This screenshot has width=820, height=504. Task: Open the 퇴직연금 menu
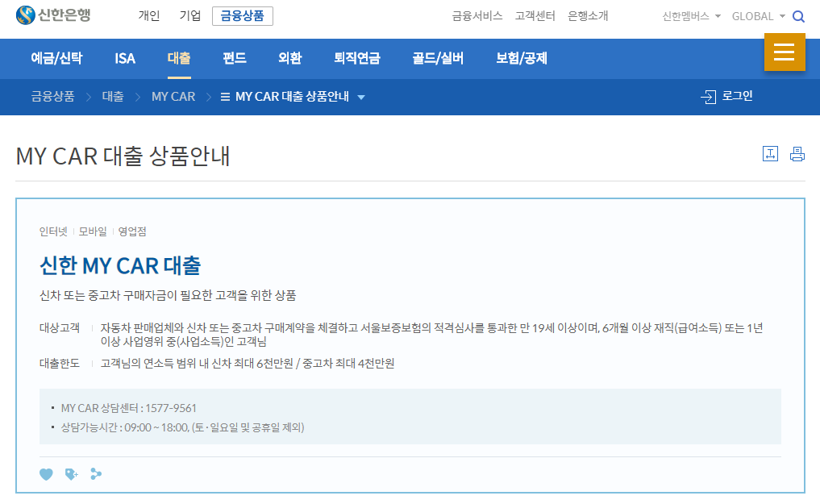357,58
